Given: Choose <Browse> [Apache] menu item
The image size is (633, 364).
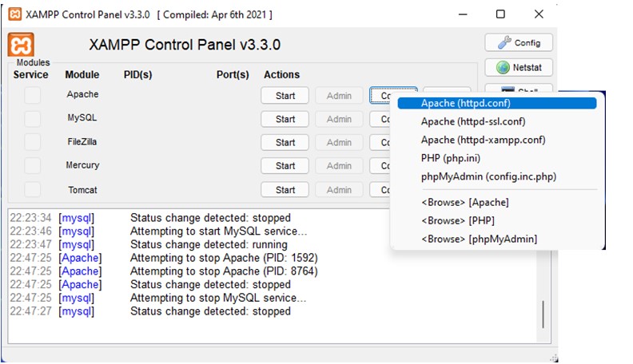Looking at the screenshot, I should (x=496, y=202).
